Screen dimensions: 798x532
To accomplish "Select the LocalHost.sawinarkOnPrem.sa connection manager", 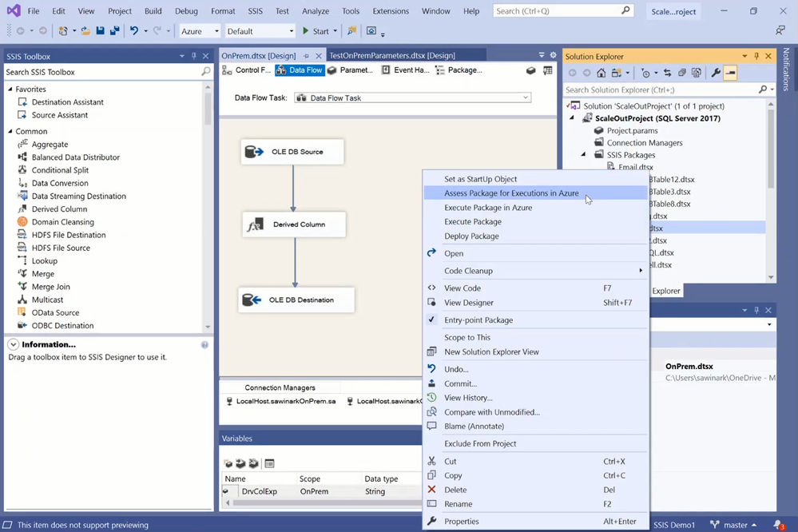I will point(281,401).
